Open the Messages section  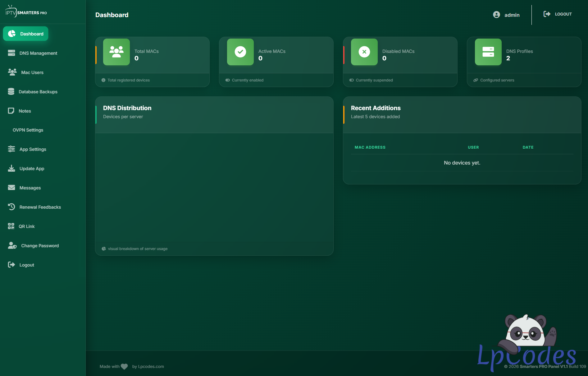pyautogui.click(x=30, y=188)
